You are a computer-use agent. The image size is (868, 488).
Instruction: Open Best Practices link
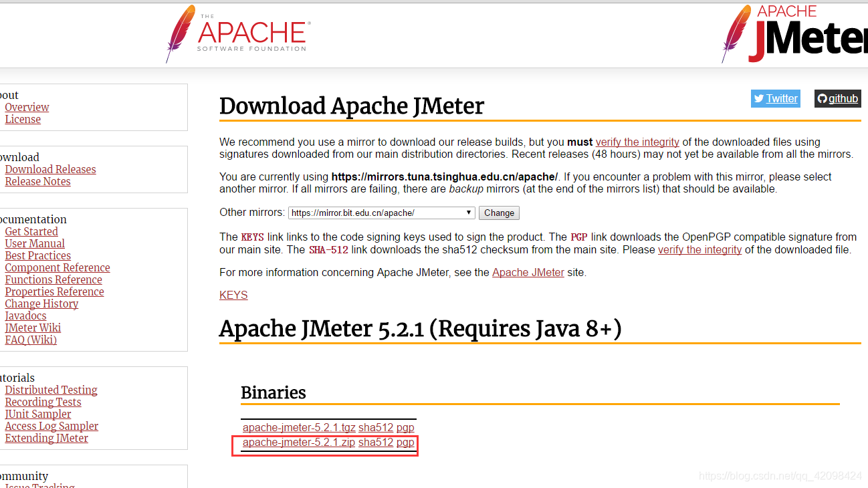click(x=37, y=255)
